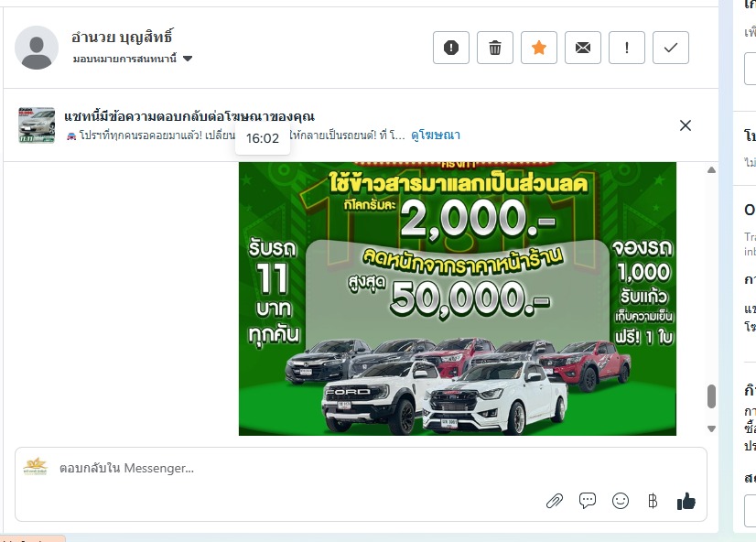This screenshot has width=756, height=542.
Task: Open the ad thumbnail in the banner
Action: pos(37,125)
